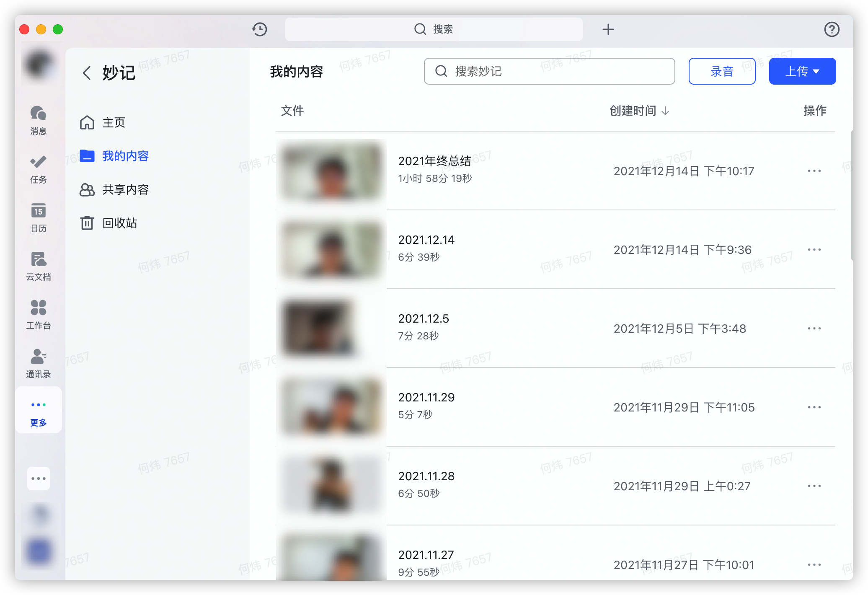Open options for 2021.11.28 row
This screenshot has height=595, width=868.
[814, 486]
